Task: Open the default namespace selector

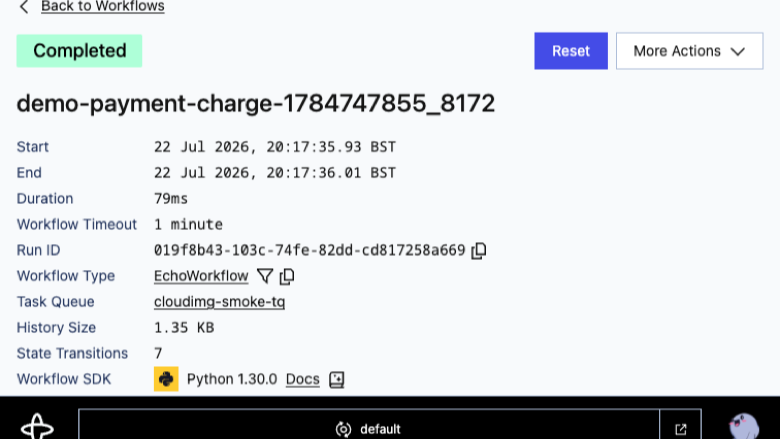Action: click(x=369, y=428)
